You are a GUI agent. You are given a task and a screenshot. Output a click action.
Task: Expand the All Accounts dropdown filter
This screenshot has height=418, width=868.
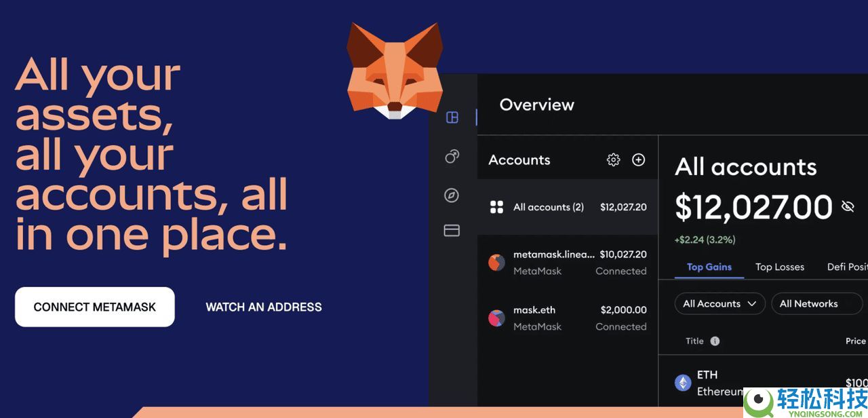coord(719,303)
